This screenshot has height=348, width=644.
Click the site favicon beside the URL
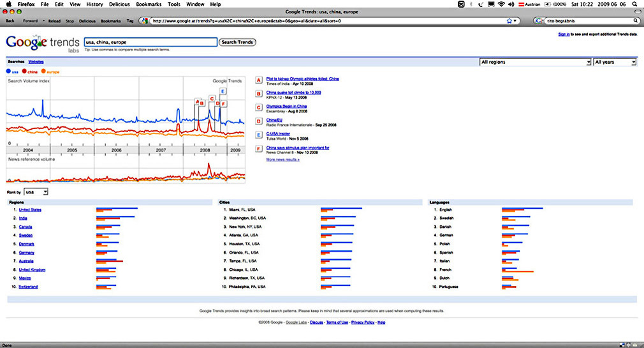click(145, 20)
